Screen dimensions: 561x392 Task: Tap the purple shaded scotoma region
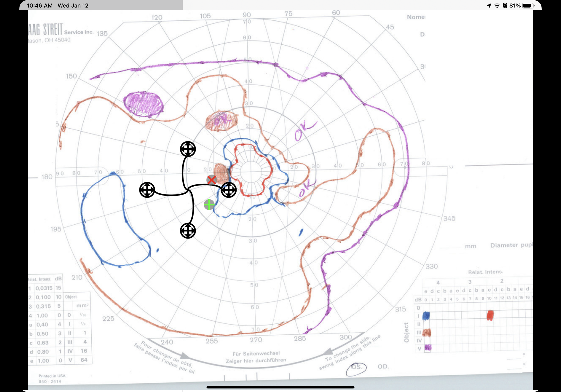[144, 104]
